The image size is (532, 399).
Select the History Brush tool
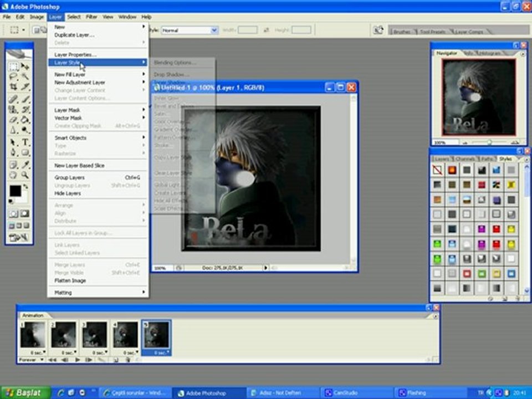25,109
